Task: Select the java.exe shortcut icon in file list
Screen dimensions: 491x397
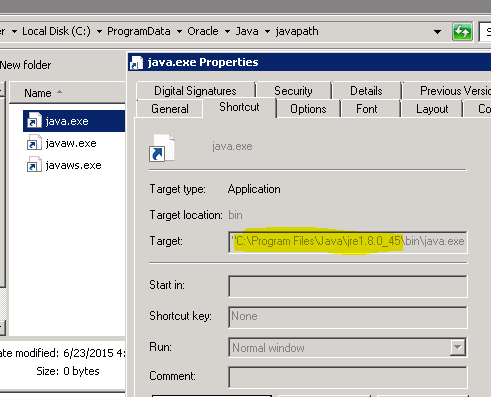Action: pos(34,121)
